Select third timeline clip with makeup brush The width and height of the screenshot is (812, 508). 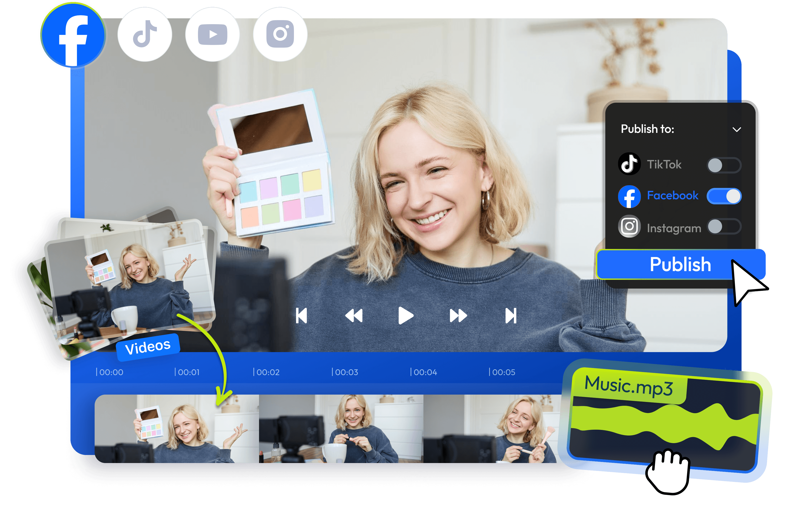click(492, 429)
